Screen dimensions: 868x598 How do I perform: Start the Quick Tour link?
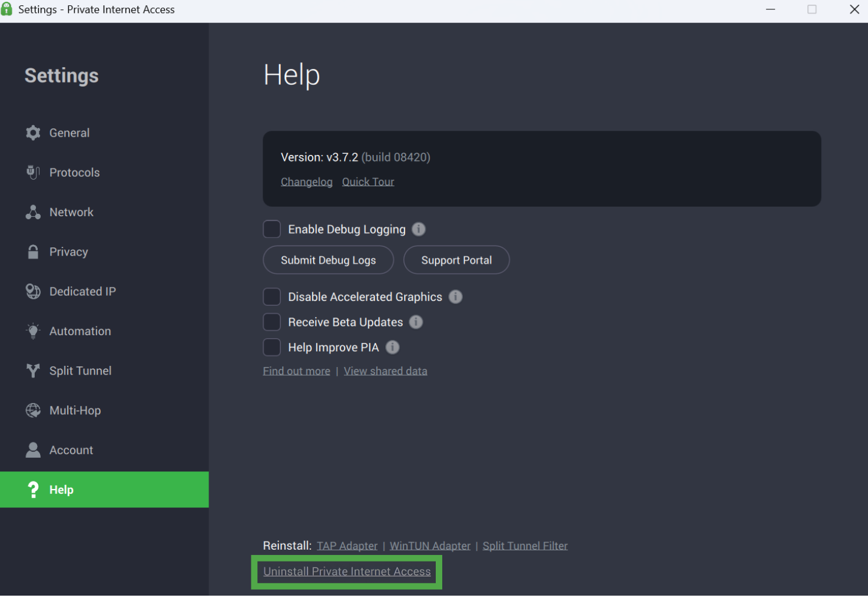(x=368, y=181)
